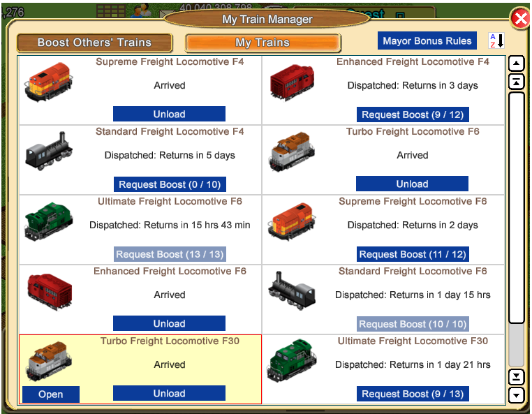Request Boost for Enhanced Freight Locomotive F4
Image resolution: width=532 pixels, height=414 pixels.
point(413,114)
